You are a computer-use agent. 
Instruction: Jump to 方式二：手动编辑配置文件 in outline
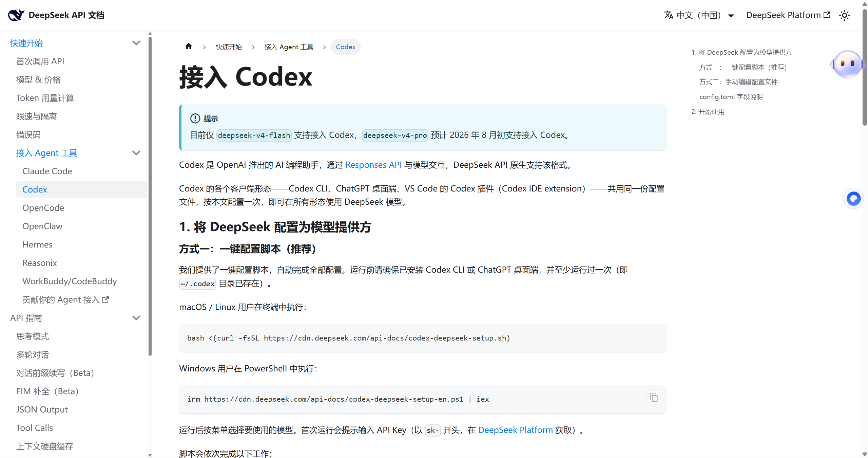(x=738, y=82)
